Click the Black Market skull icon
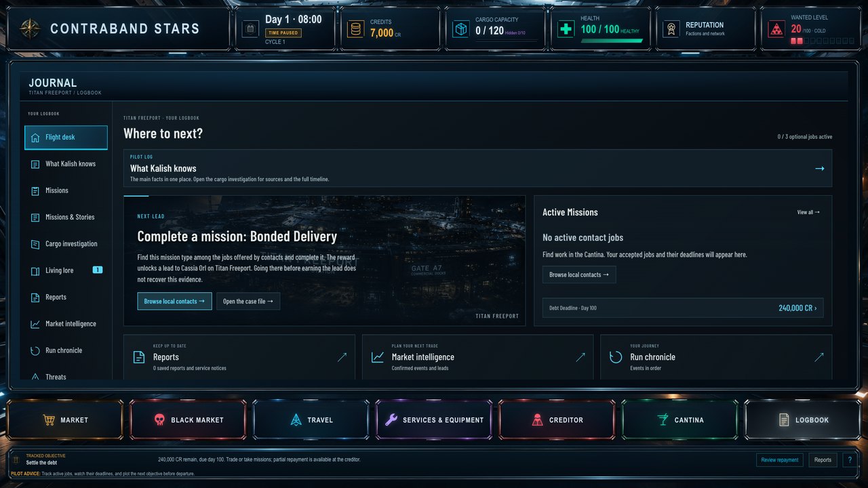 click(x=159, y=420)
